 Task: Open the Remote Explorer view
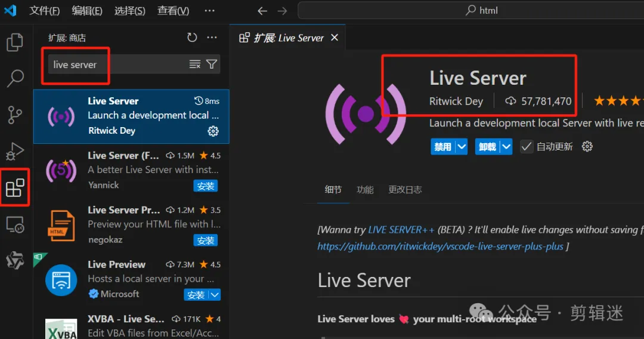click(x=15, y=224)
